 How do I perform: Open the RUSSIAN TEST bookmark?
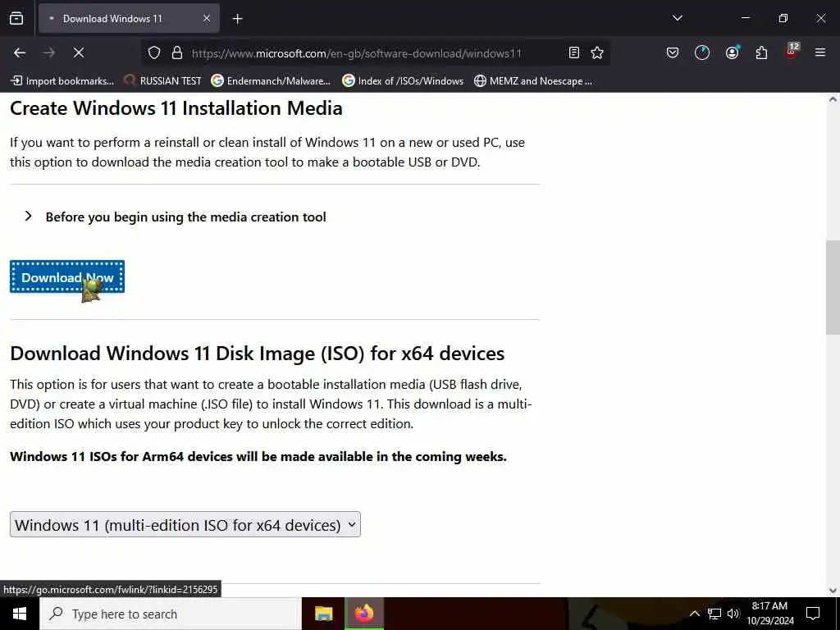163,81
